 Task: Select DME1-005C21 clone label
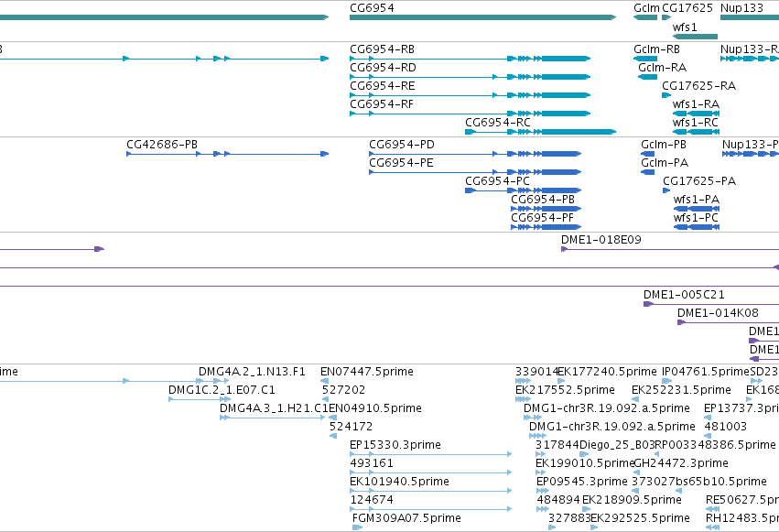(x=684, y=295)
